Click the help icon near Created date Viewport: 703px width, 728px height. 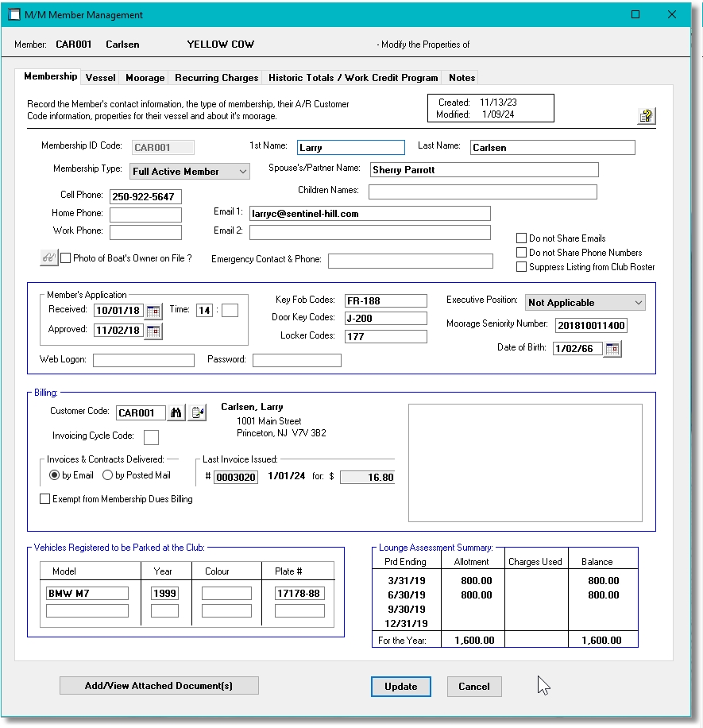click(646, 117)
